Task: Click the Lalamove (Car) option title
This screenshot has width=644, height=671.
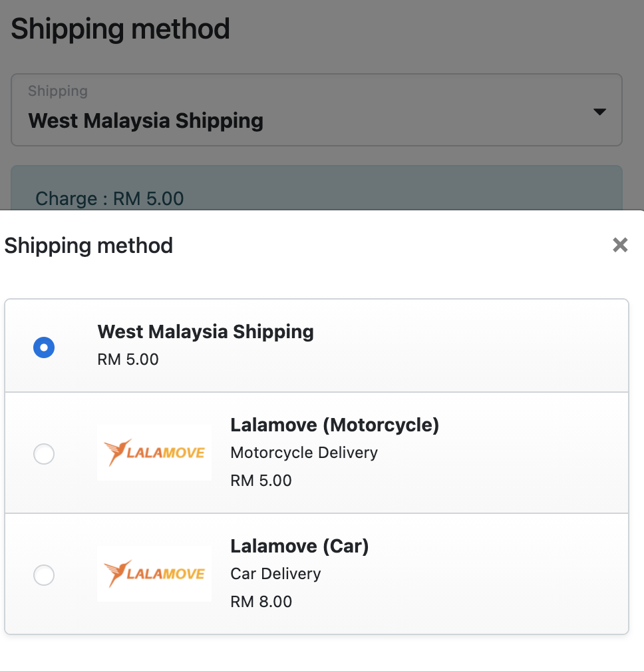Action: (x=299, y=547)
